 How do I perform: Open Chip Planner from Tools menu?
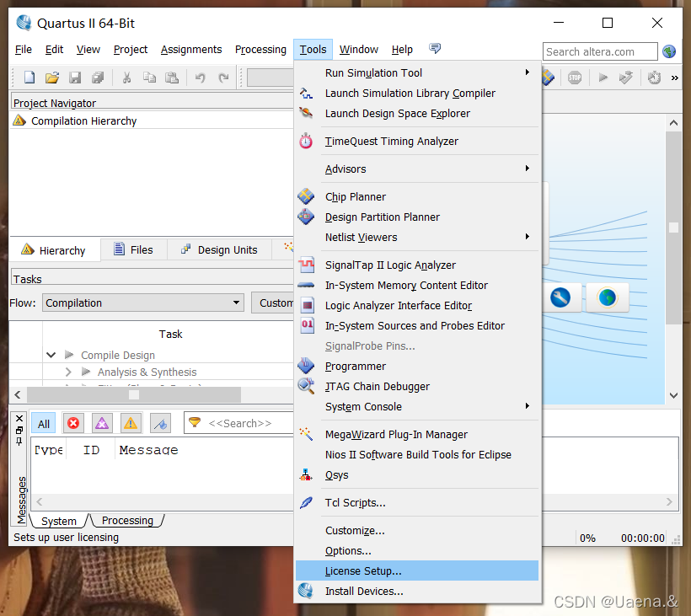point(417,196)
